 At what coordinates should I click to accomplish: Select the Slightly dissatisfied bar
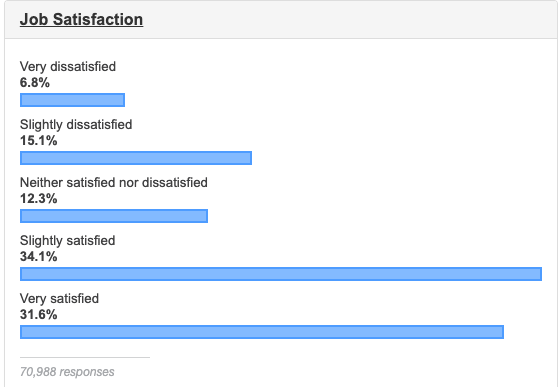coord(136,158)
